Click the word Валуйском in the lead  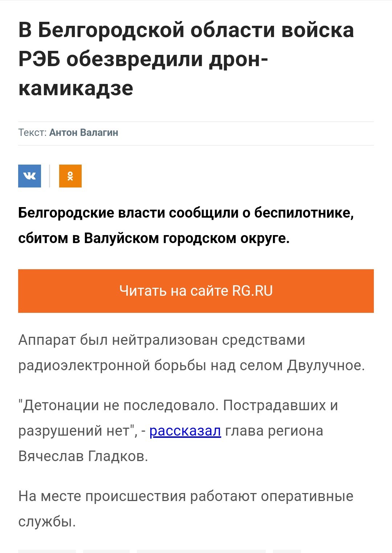(121, 238)
